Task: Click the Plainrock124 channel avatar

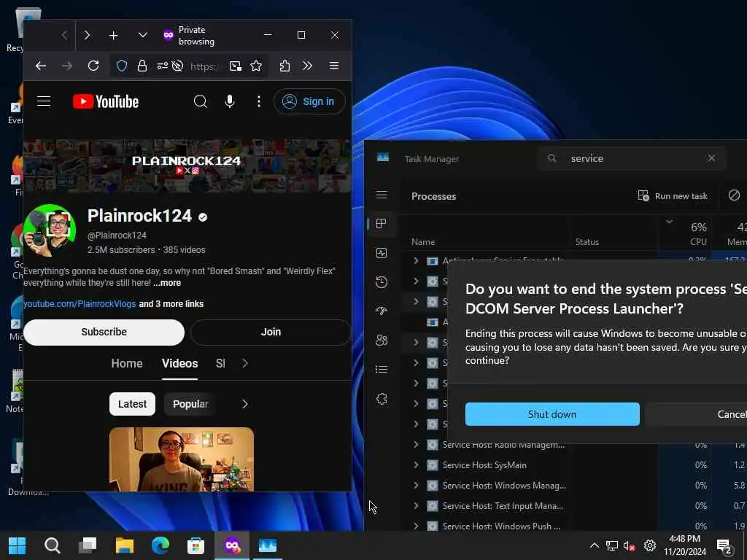Action: tap(50, 230)
